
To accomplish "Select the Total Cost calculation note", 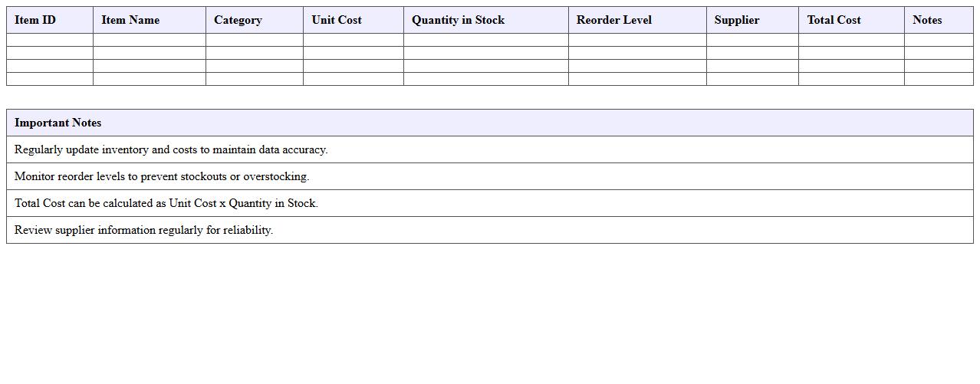I will [166, 203].
